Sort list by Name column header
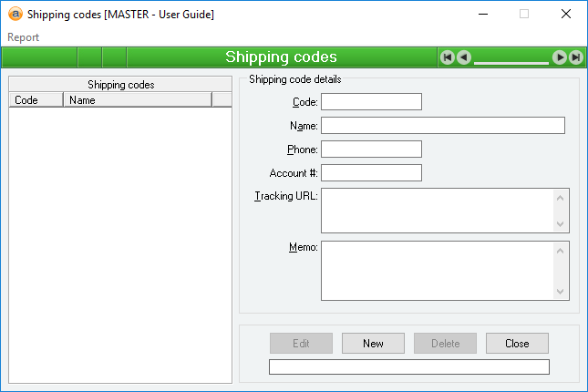Viewport: 588px width, 392px height. (x=137, y=100)
